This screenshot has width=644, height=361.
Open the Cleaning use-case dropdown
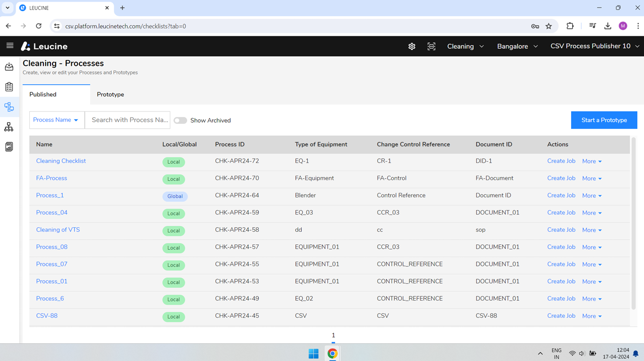(465, 46)
